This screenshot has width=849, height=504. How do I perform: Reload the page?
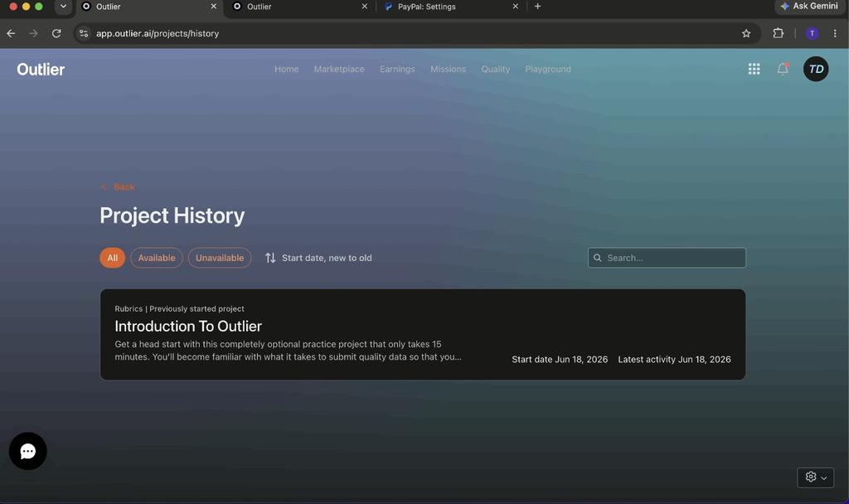[56, 33]
